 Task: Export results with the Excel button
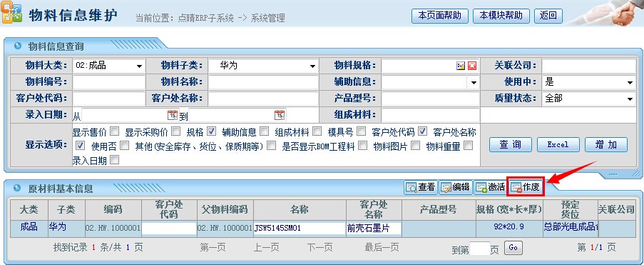(558, 144)
